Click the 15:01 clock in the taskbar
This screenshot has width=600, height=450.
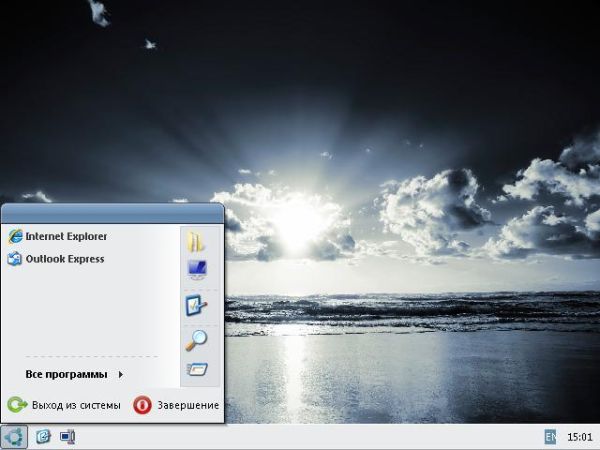tap(579, 437)
